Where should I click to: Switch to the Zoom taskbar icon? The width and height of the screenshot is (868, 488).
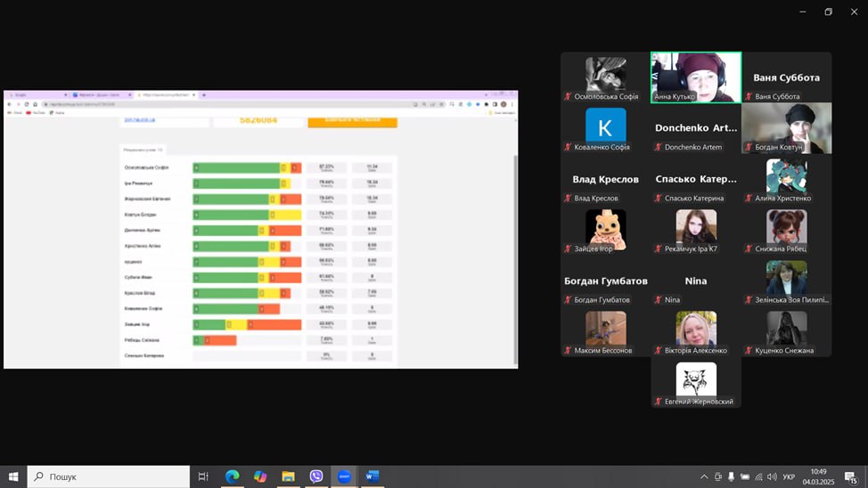(344, 476)
